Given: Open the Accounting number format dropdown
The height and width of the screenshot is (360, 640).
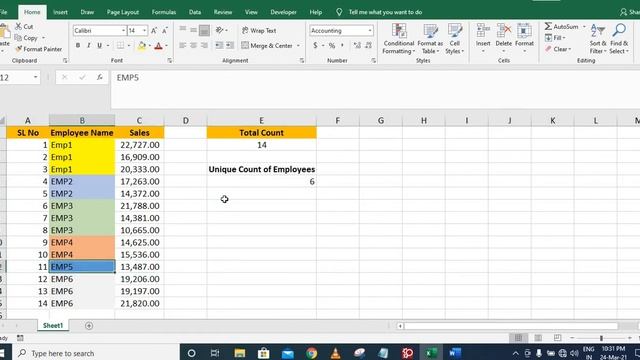Looking at the screenshot, I should coord(370,31).
